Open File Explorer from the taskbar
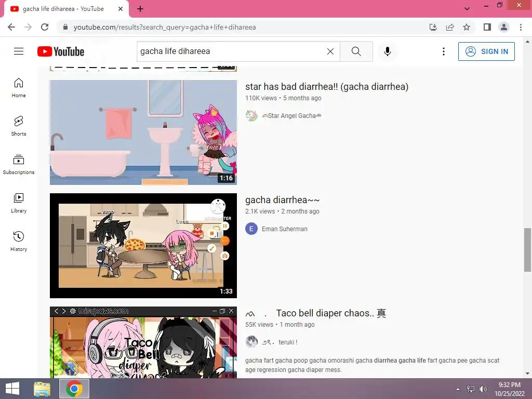The width and height of the screenshot is (532, 399). point(42,389)
